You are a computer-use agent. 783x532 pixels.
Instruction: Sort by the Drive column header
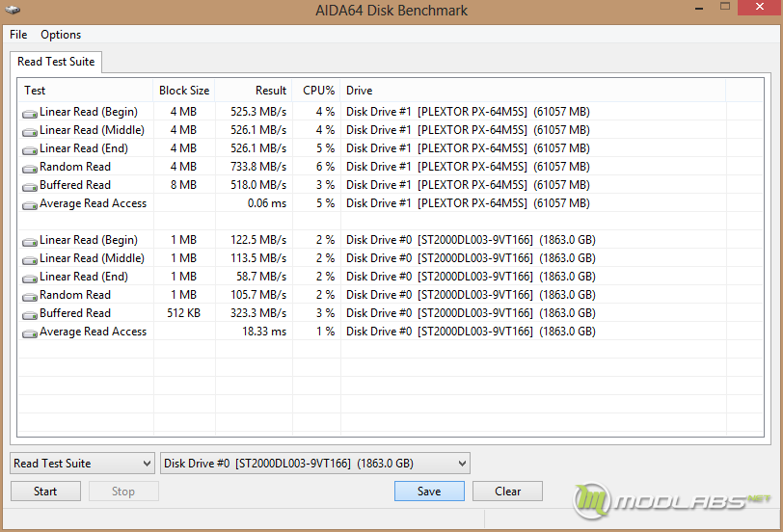click(533, 91)
